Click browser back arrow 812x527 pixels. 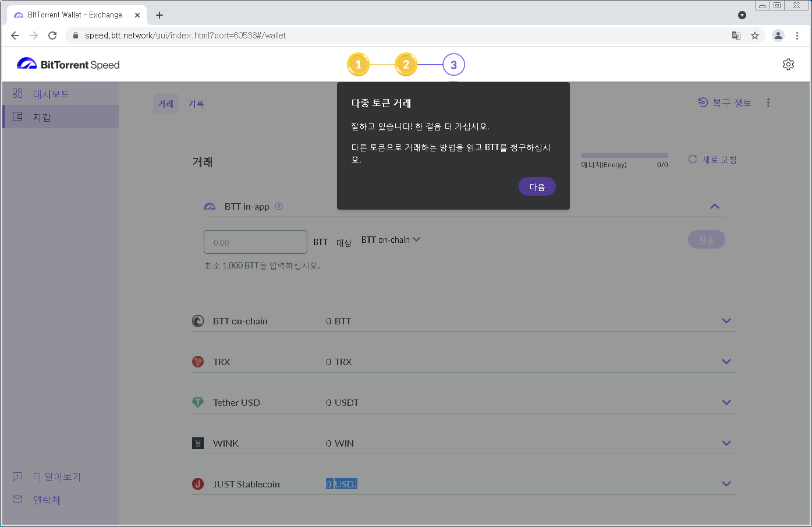tap(15, 36)
